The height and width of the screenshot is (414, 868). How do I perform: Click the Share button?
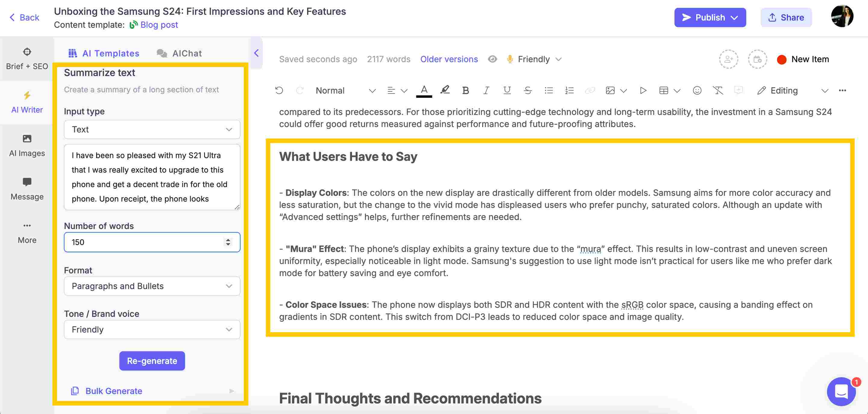(786, 17)
